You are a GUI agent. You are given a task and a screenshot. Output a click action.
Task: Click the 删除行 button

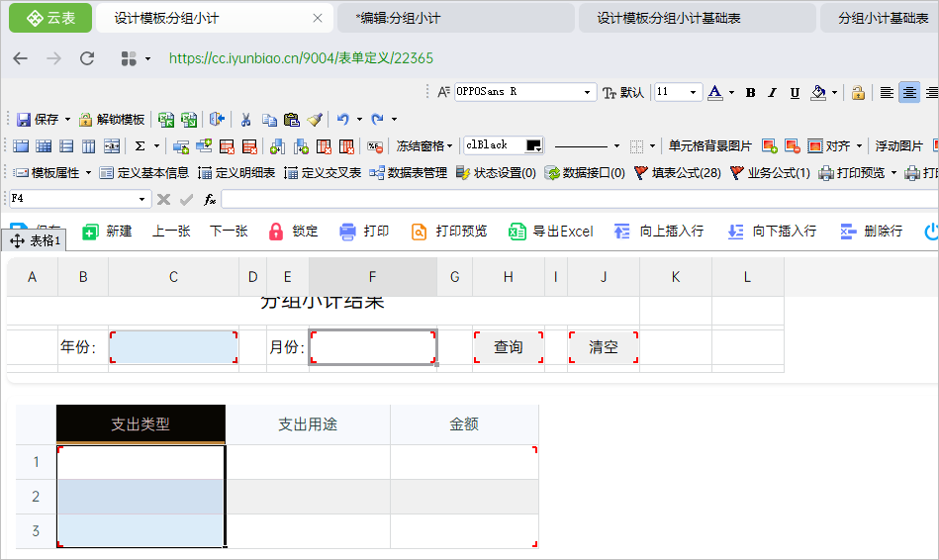click(x=872, y=232)
